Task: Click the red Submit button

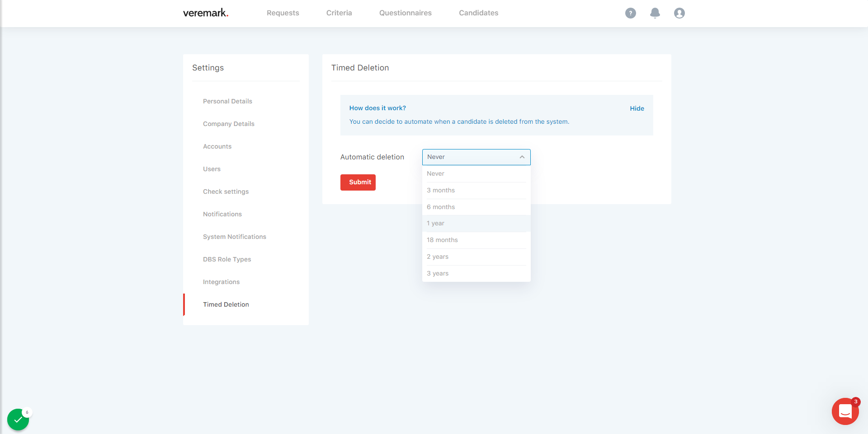Action: click(358, 182)
